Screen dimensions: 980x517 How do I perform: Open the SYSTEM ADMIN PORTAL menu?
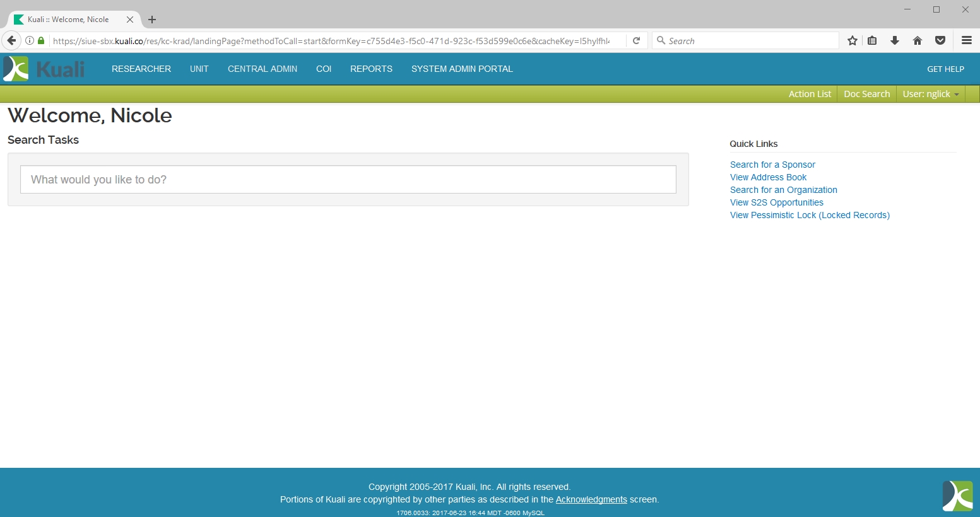[462, 69]
